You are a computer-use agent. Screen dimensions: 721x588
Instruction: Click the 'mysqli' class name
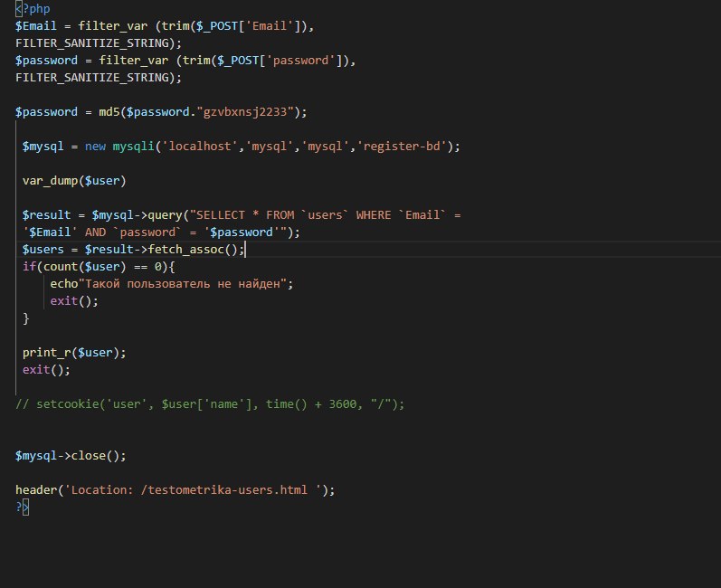[x=134, y=147]
